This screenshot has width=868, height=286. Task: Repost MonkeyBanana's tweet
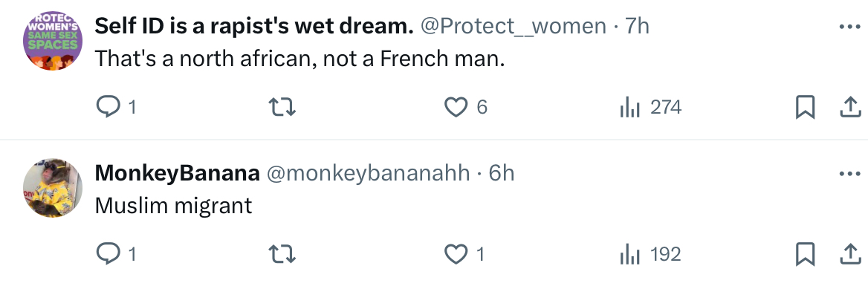coord(282,255)
